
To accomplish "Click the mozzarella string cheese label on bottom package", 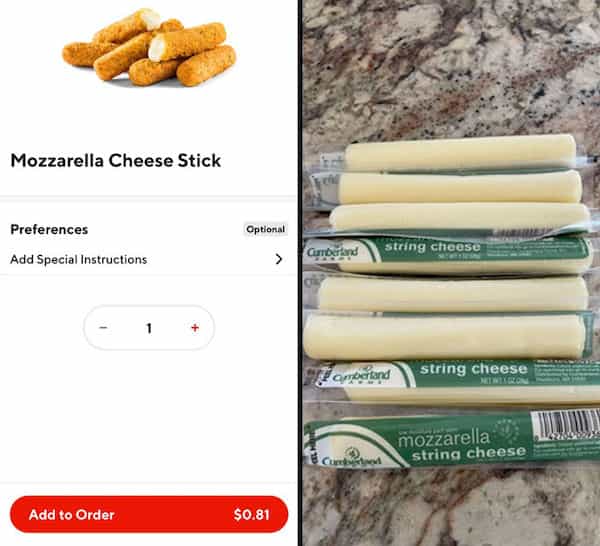I will point(462,446).
